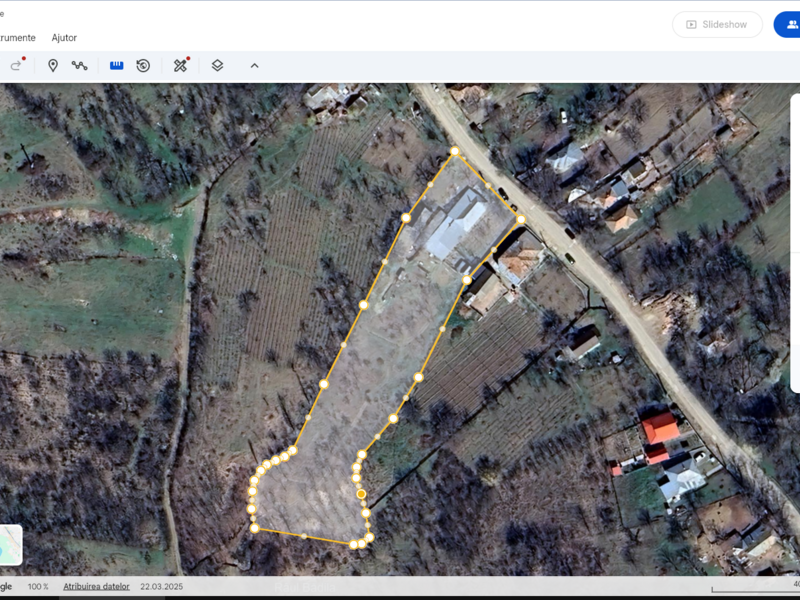Click the redo arrow in the toolbar
The height and width of the screenshot is (600, 800).
click(x=16, y=65)
